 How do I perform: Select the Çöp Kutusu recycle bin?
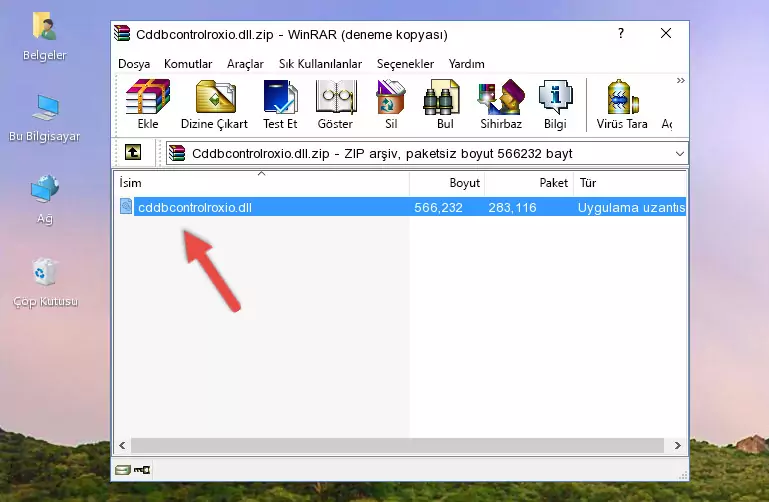coord(45,282)
